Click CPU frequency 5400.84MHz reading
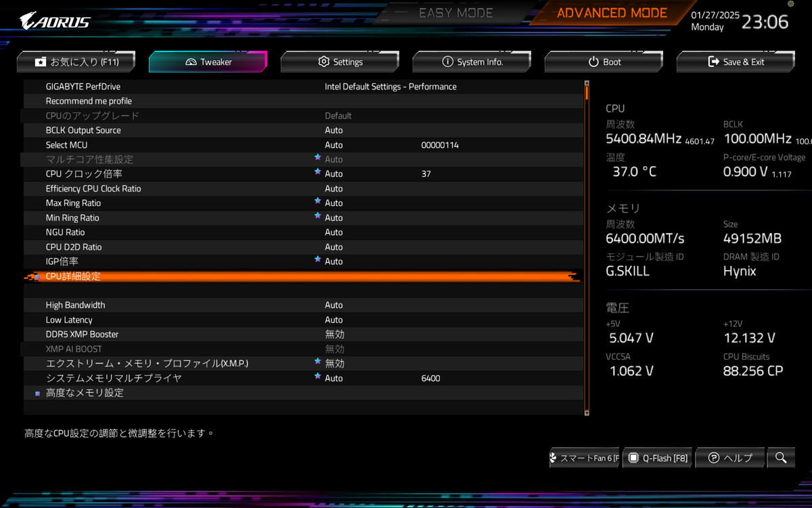Viewport: 812px width, 508px height. [643, 139]
